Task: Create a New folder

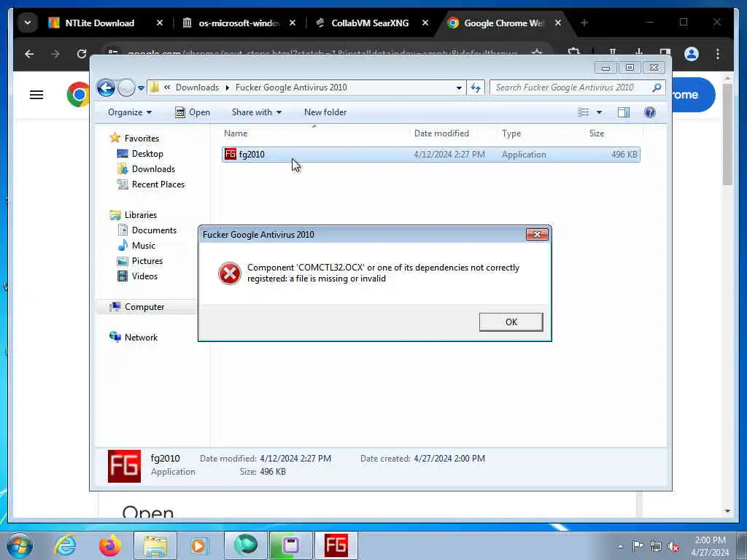Action: pyautogui.click(x=325, y=112)
